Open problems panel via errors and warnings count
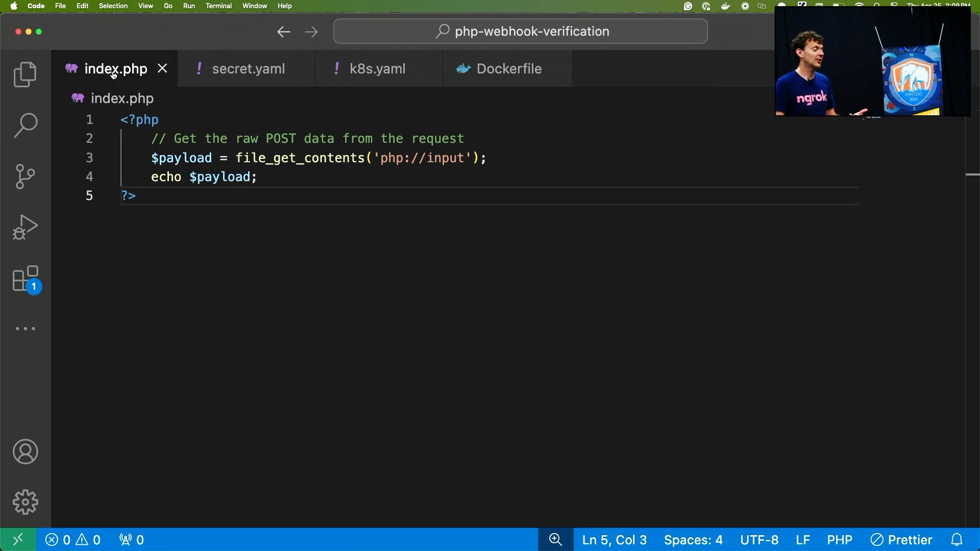Screen dimensions: 980x551 73,540
